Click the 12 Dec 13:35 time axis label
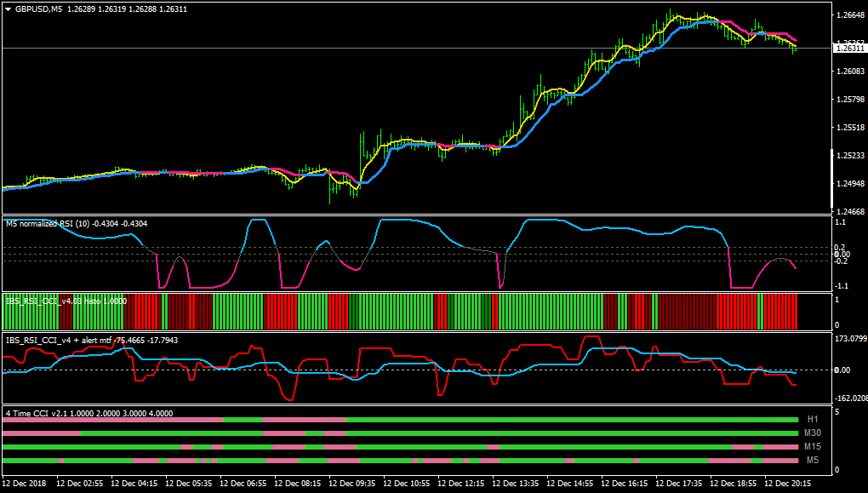 click(516, 483)
